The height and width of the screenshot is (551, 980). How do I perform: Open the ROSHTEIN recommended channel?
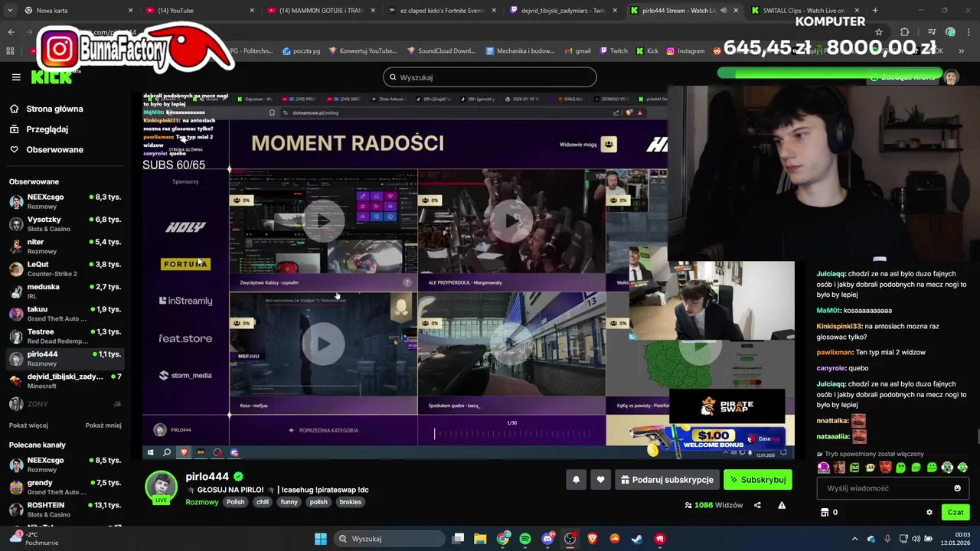(x=65, y=510)
